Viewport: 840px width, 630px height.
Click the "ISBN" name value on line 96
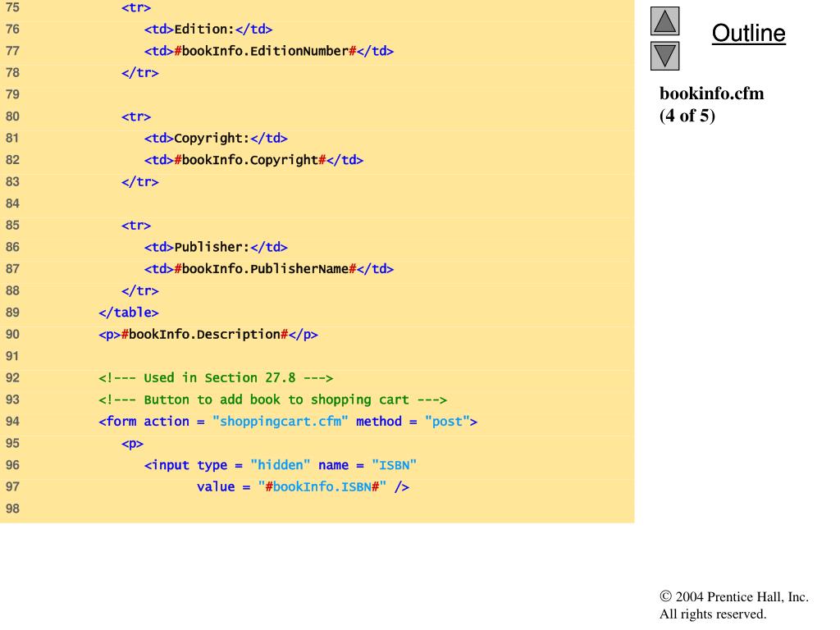tap(394, 465)
